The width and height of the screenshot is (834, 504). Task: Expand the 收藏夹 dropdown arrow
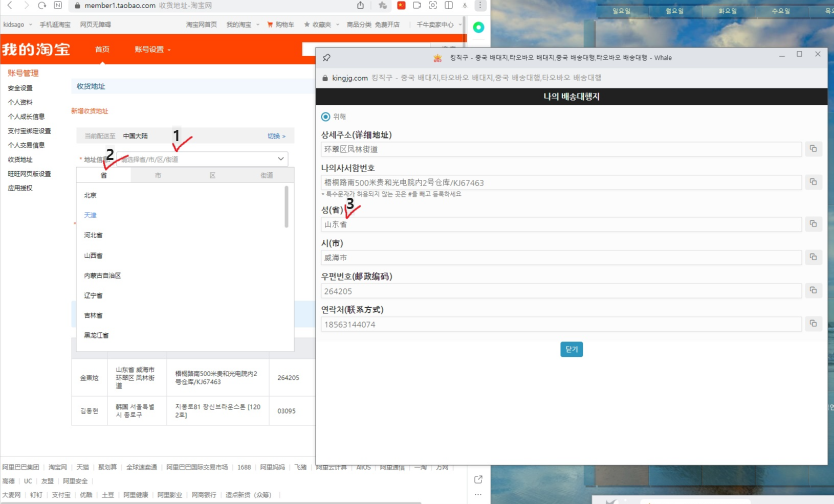pos(338,25)
